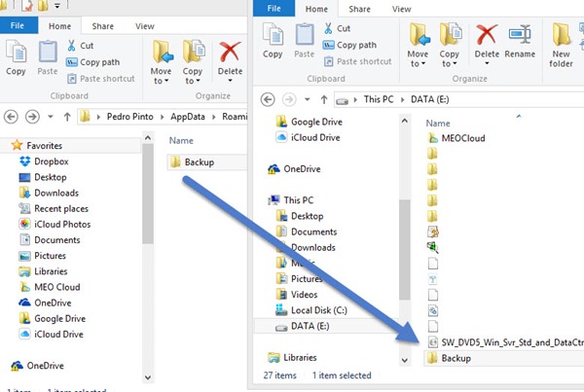The image size is (584, 392).
Task: Open the Quick Access Toolbar dropdown
Action: 57,6
